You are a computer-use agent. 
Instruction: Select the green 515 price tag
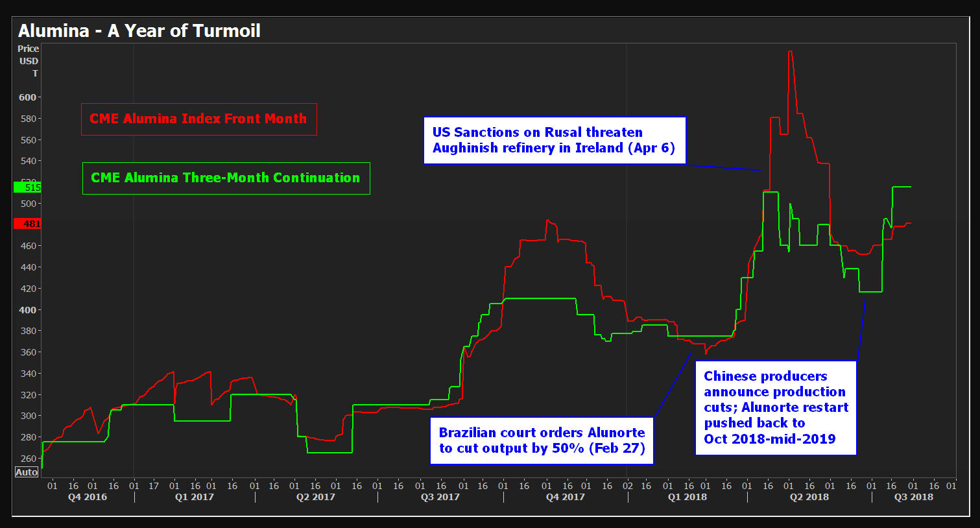point(28,187)
